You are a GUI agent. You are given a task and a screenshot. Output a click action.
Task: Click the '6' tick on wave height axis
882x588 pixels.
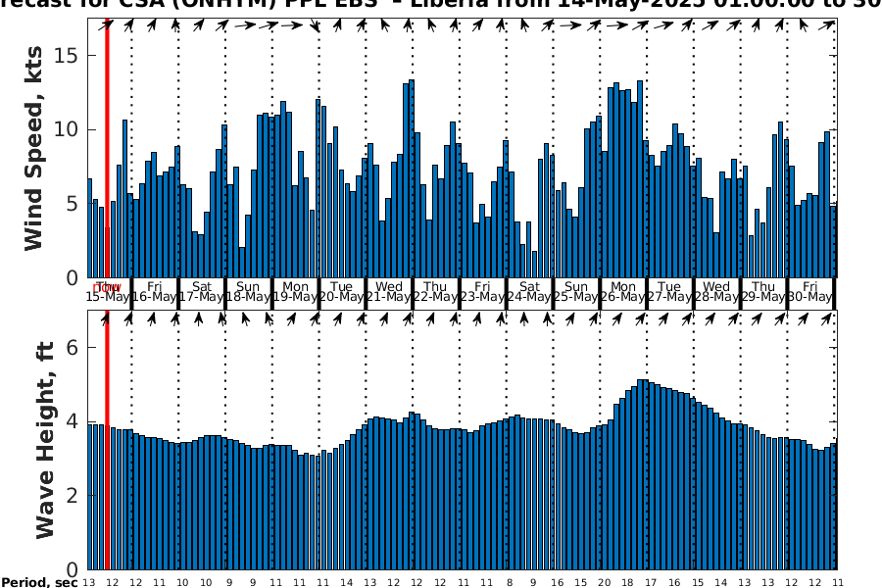point(72,347)
